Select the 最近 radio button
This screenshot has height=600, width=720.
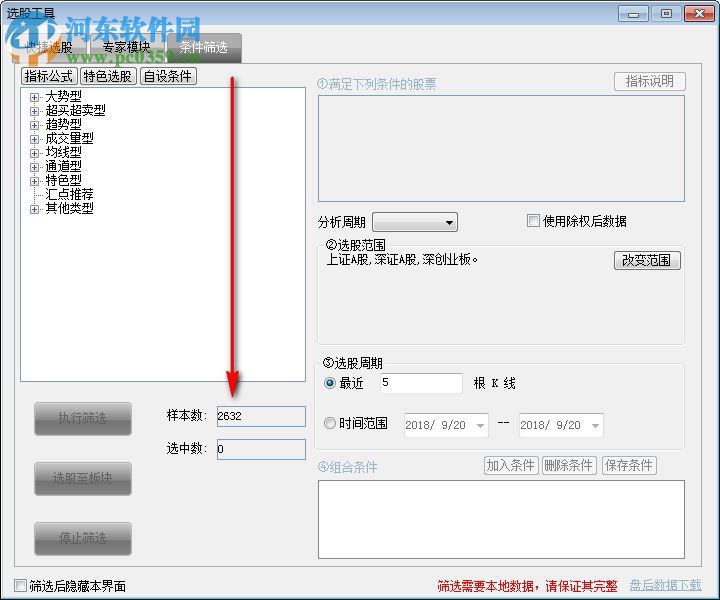pyautogui.click(x=330, y=382)
